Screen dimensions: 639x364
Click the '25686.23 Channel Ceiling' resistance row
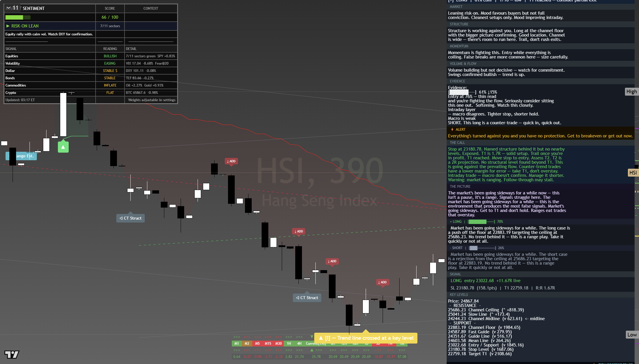[486, 310]
